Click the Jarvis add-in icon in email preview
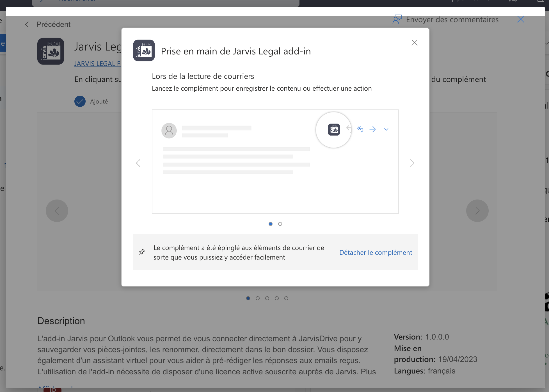The image size is (549, 392). [x=334, y=130]
